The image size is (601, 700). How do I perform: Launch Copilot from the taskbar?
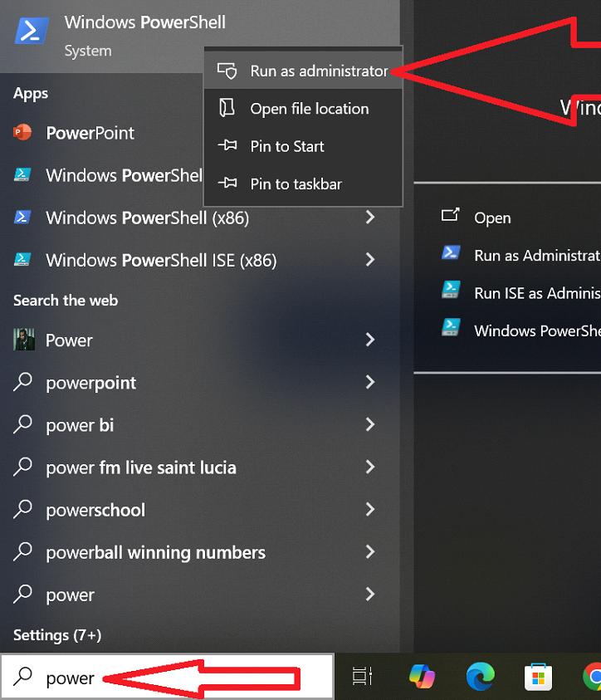[422, 676]
